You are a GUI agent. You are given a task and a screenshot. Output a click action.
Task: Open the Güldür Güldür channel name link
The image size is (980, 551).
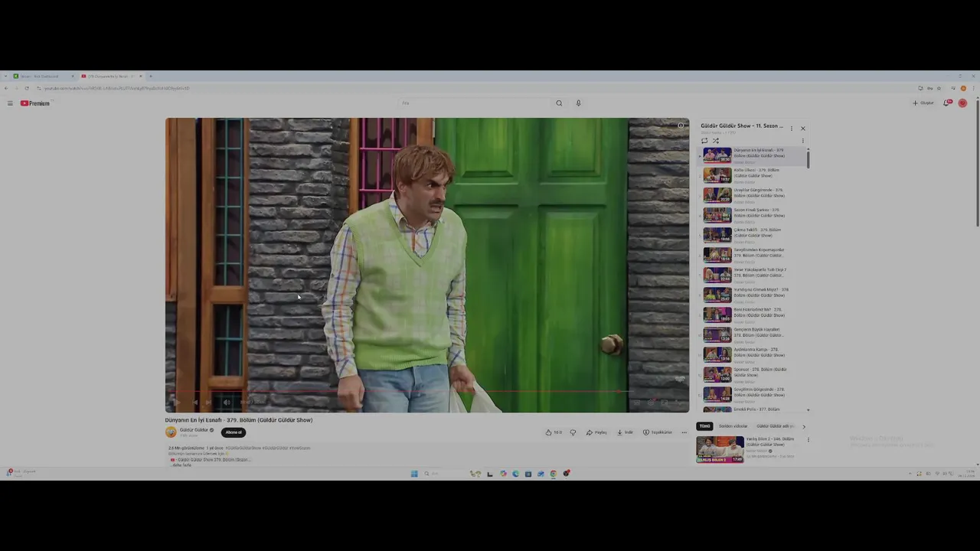coord(194,430)
